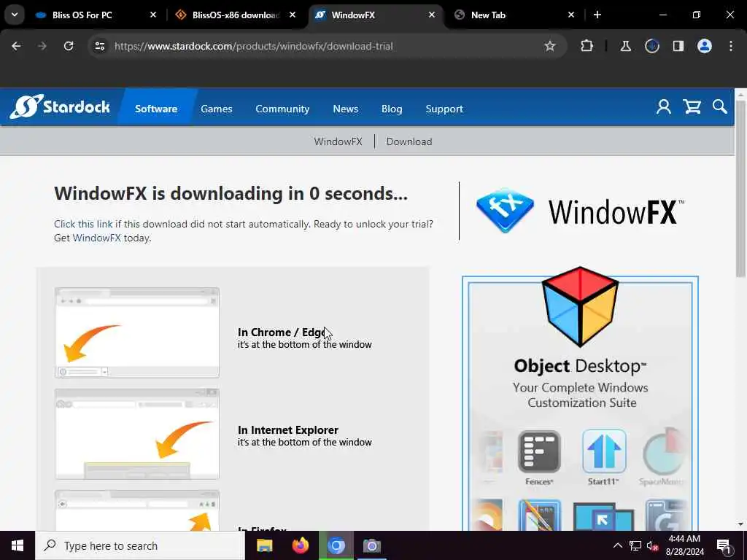Viewport: 747px width, 560px height.
Task: Open the Chrome profile avatar
Action: tap(705, 46)
